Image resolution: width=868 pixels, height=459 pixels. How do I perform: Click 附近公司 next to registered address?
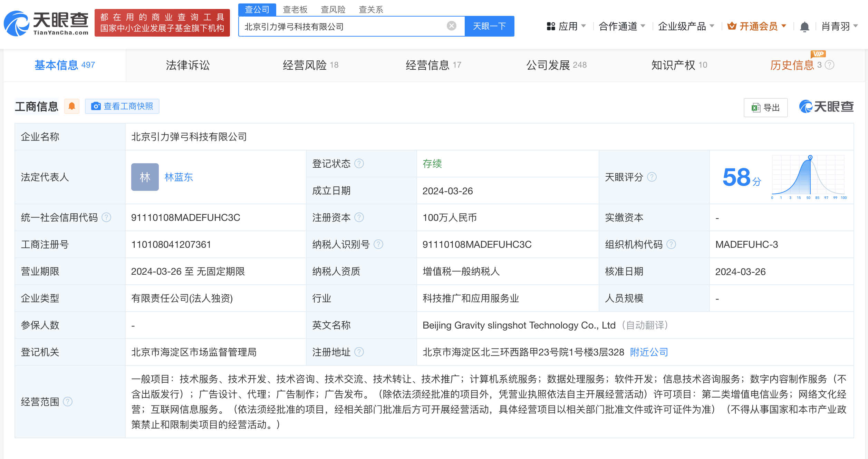click(x=648, y=352)
